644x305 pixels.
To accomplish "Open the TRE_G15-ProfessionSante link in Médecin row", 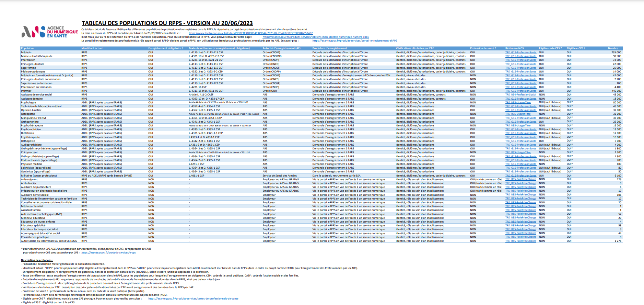I will (x=520, y=53).
